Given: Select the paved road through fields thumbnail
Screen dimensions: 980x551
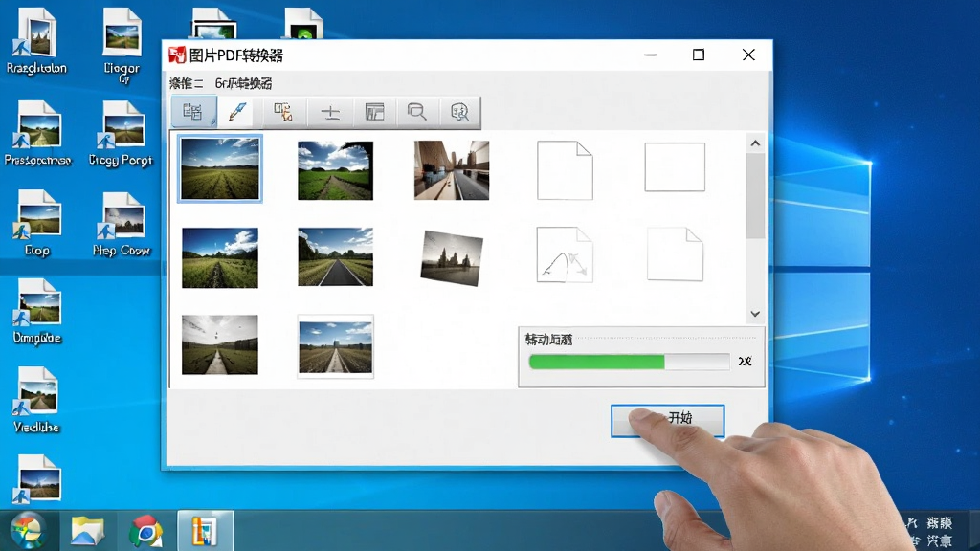Looking at the screenshot, I should tap(336, 256).
